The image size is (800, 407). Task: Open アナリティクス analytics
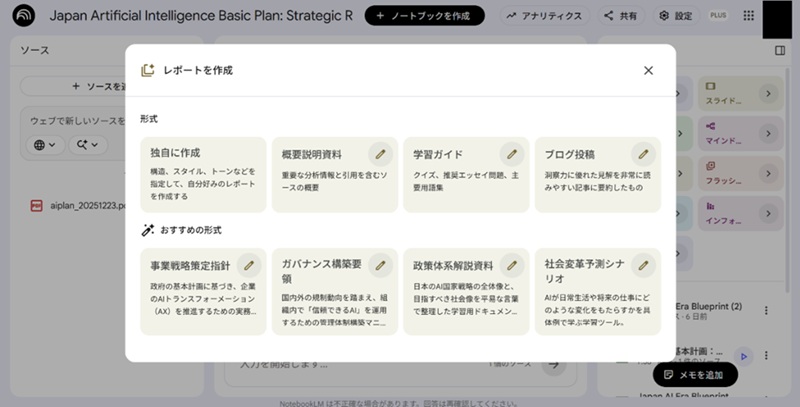click(544, 16)
